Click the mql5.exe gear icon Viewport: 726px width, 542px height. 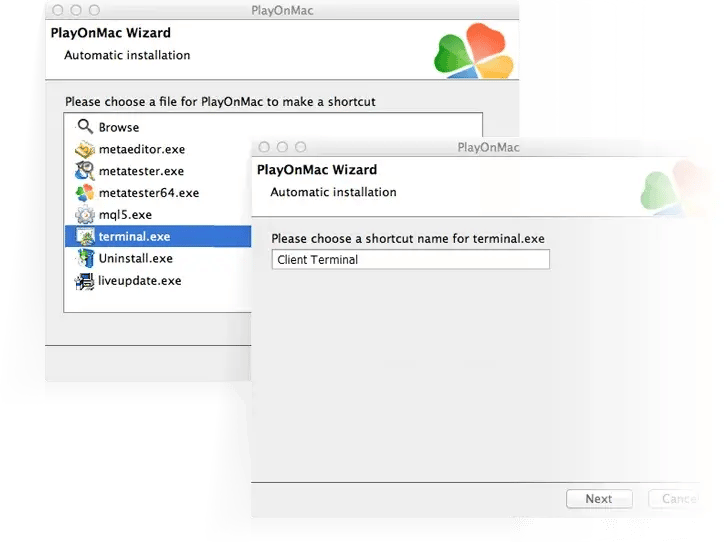(85, 214)
